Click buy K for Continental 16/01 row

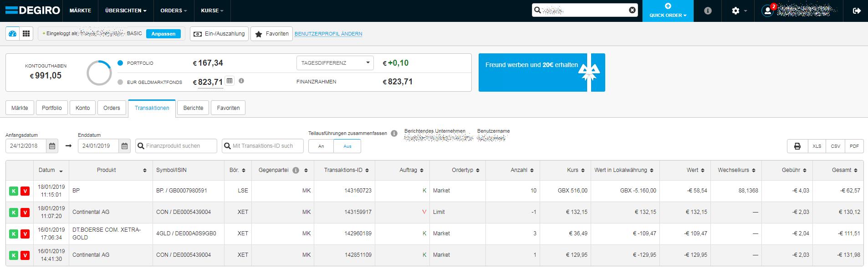tap(13, 255)
